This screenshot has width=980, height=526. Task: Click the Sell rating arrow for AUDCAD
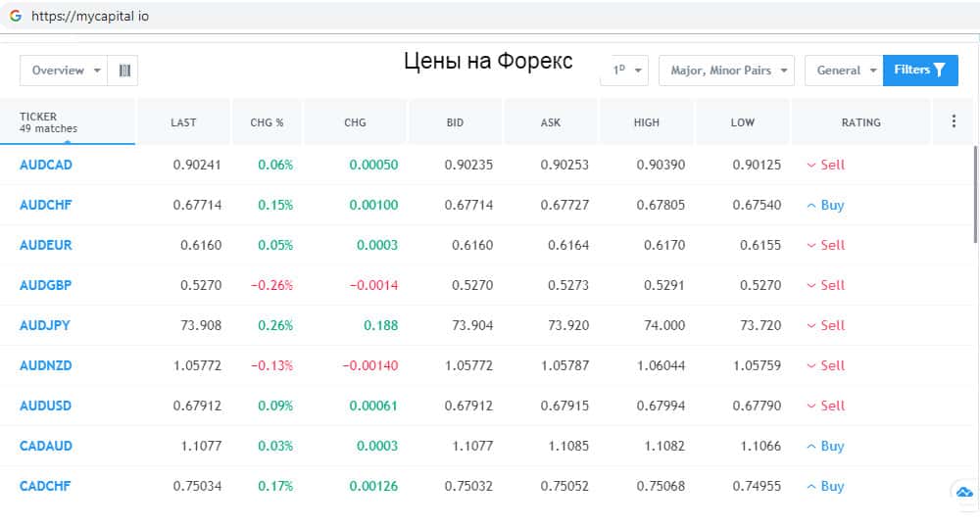(810, 166)
